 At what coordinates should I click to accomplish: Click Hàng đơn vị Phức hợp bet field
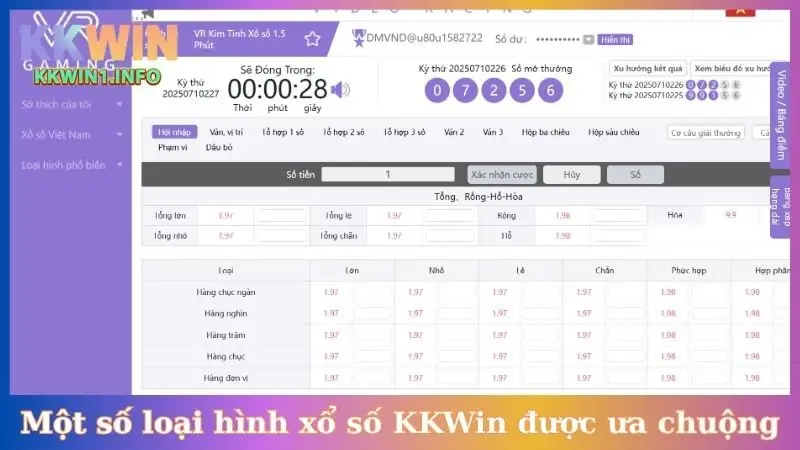[709, 378]
